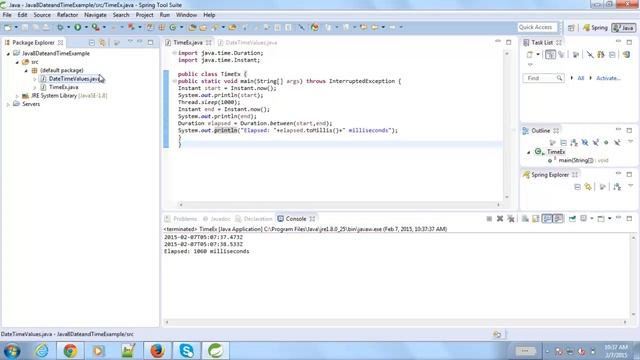Open Package Explorer view menu
This screenshot has height=360, width=640.
(130, 42)
